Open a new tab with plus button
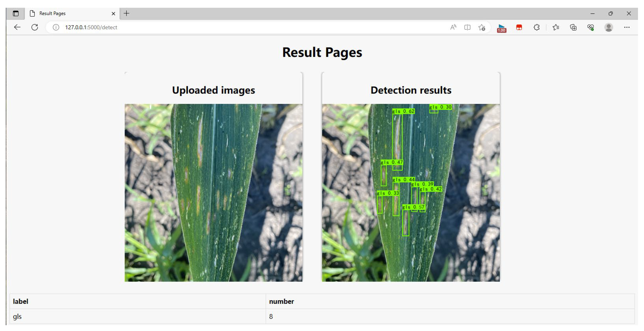The image size is (644, 331). click(x=127, y=14)
